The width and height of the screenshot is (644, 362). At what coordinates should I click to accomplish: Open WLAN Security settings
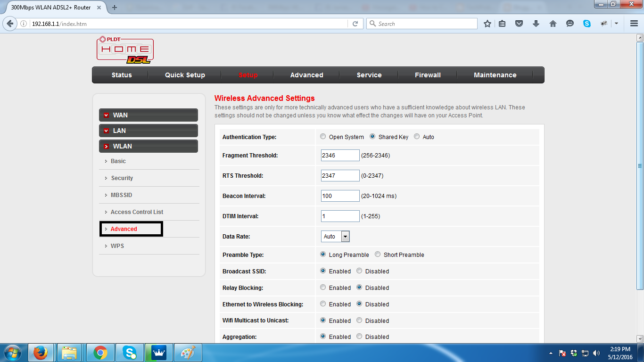point(122,178)
